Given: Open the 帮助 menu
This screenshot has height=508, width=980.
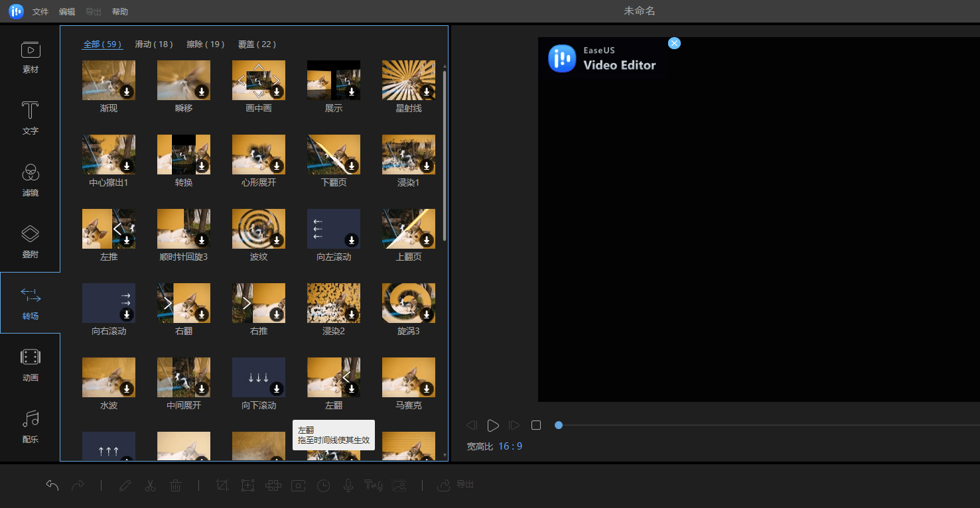Looking at the screenshot, I should point(120,12).
